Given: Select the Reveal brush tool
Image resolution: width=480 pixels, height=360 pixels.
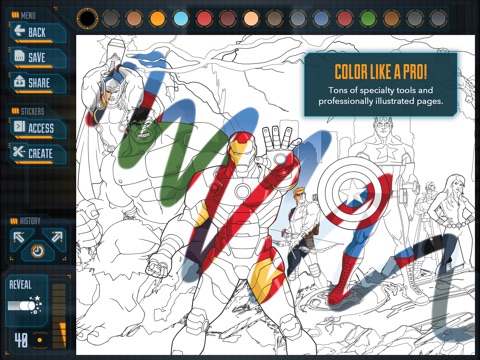Looking at the screenshot, I should pyautogui.click(x=26, y=300).
